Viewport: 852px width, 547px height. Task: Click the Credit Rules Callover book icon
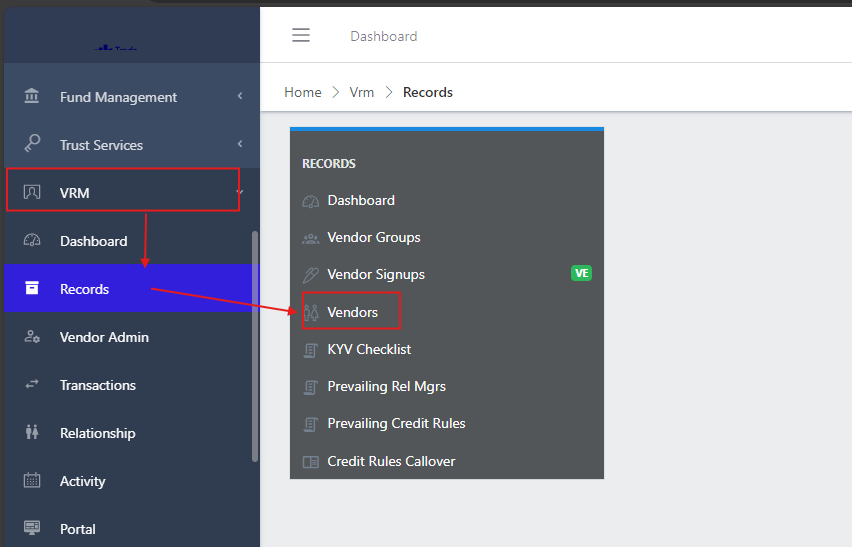[x=311, y=462]
